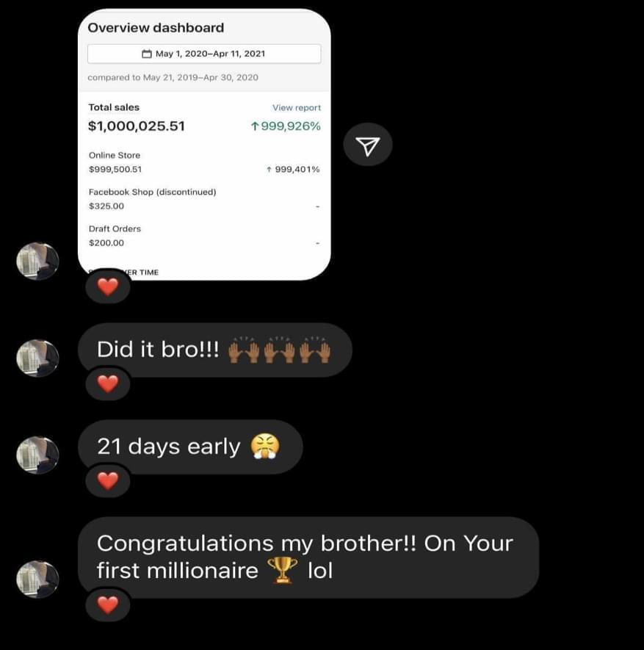Click the Total sales amount $1,000,025.51
Image resolution: width=644 pixels, height=650 pixels.
137,126
